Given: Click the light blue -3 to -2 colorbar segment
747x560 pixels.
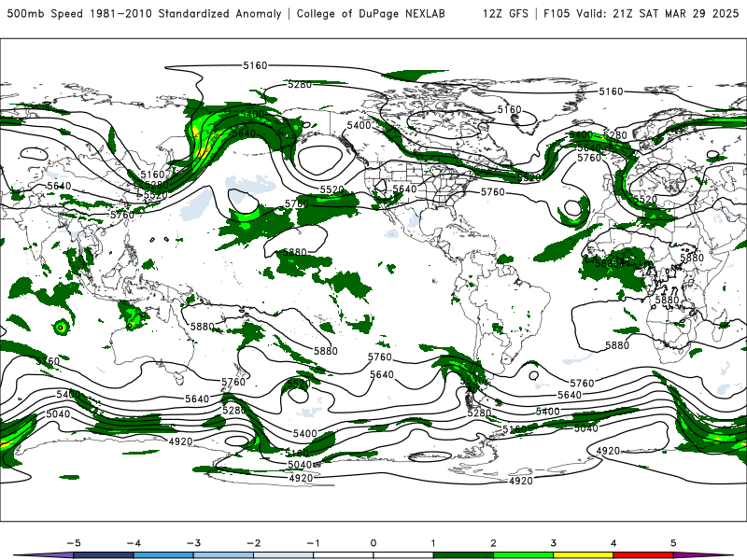Looking at the screenshot, I should (x=223, y=555).
